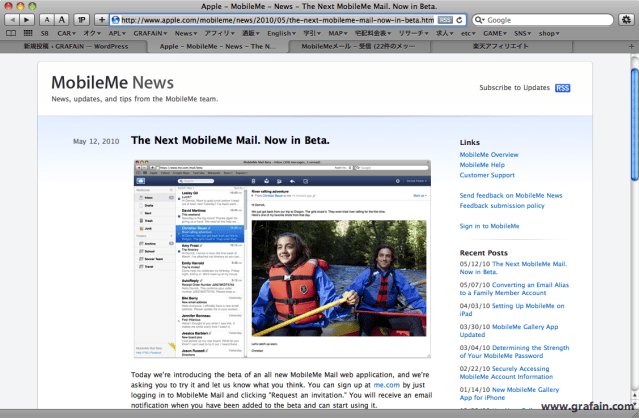Expand the GAME bookmarks folder

495,33
